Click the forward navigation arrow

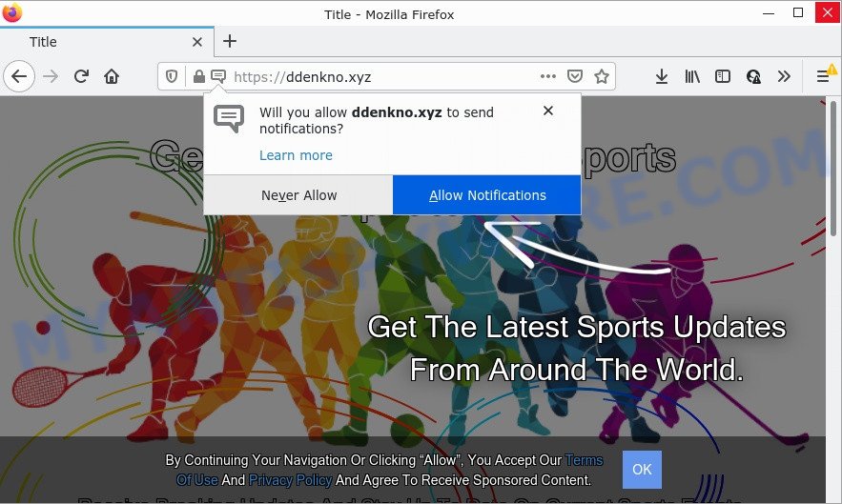coord(51,77)
